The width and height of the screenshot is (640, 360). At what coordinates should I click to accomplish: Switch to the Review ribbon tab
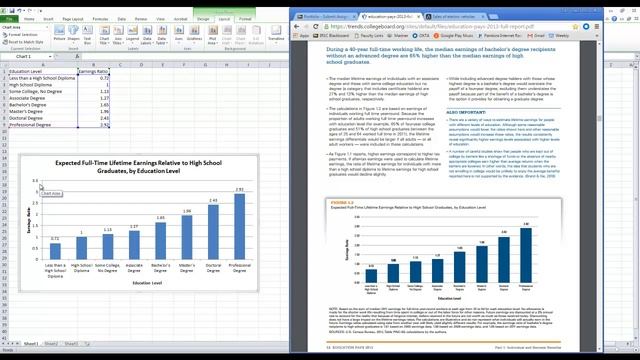[x=141, y=19]
